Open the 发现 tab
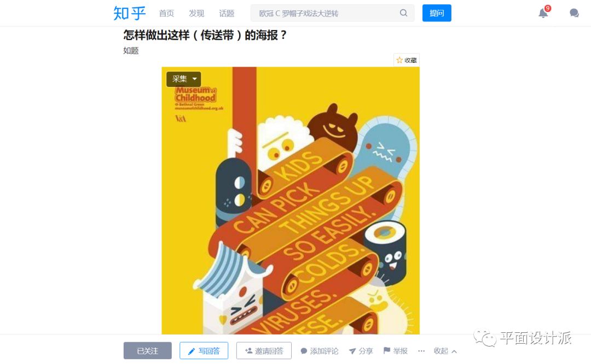The width and height of the screenshot is (591, 364). pyautogui.click(x=196, y=13)
